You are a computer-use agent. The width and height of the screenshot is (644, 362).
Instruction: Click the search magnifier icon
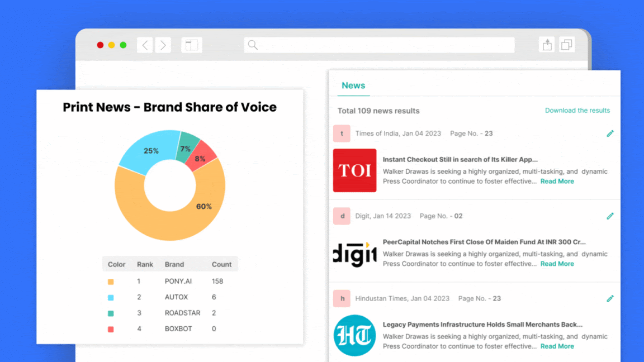coord(253,45)
